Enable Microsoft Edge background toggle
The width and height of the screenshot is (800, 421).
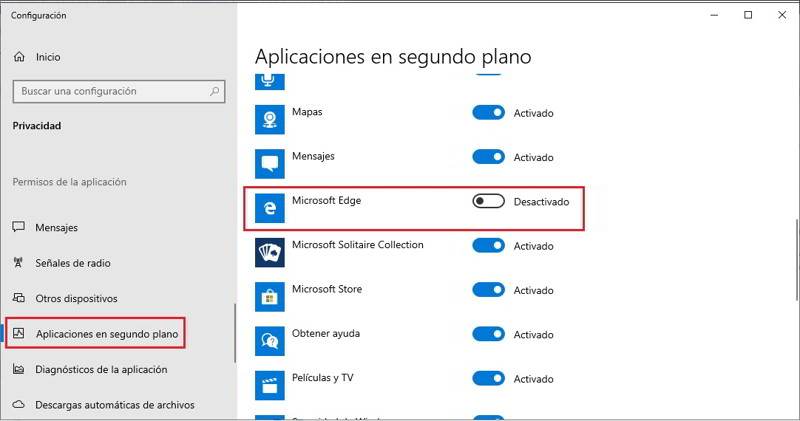(x=488, y=201)
